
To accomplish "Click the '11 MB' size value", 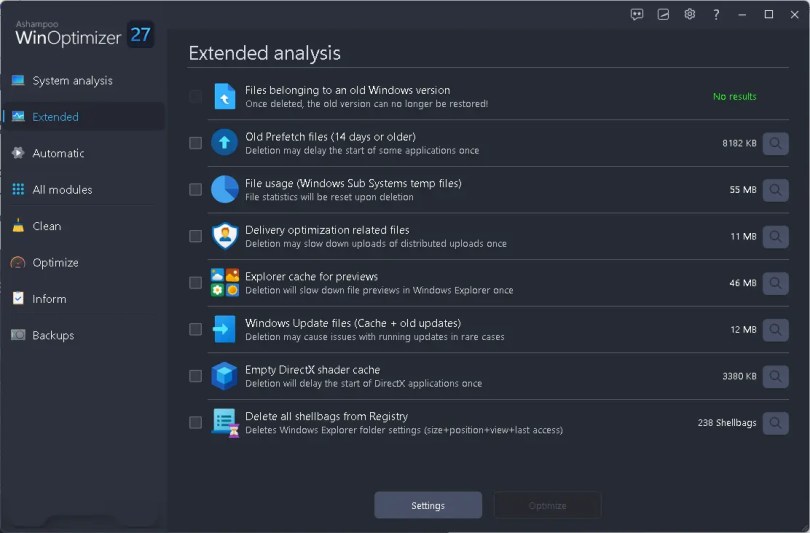I will coord(743,236).
